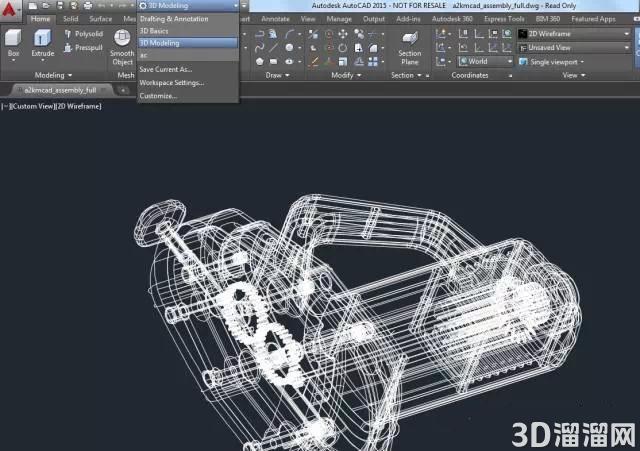Image resolution: width=640 pixels, height=451 pixels.
Task: Open the Section Plane tool
Action: (x=410, y=48)
